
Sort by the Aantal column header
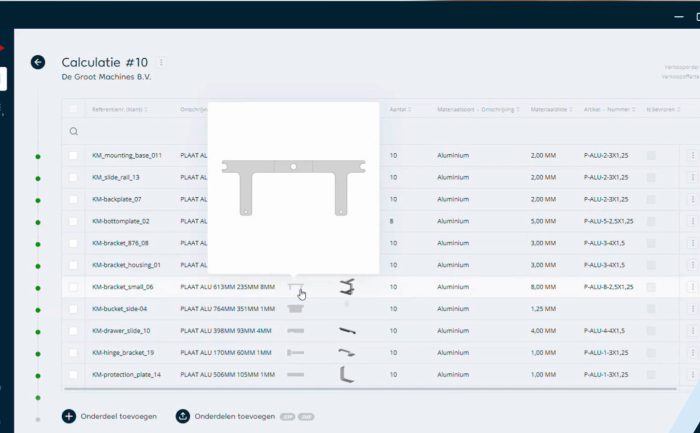pos(399,109)
